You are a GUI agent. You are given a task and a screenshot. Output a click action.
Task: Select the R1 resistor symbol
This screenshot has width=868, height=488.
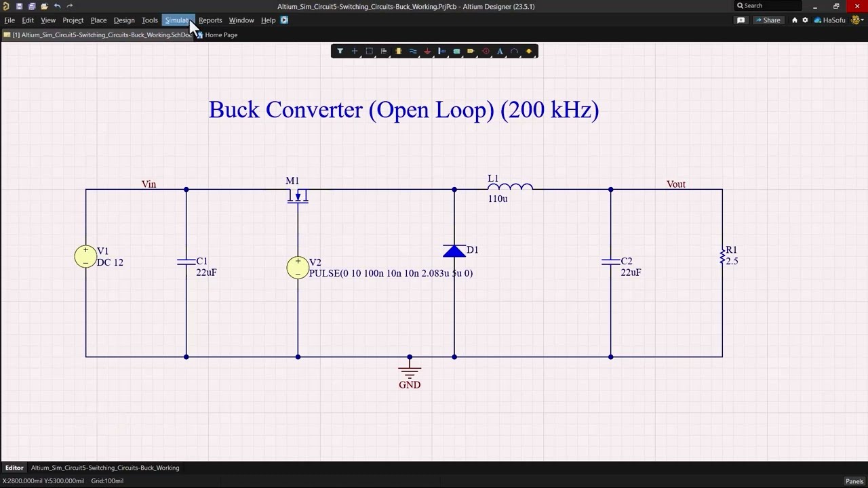(x=722, y=256)
